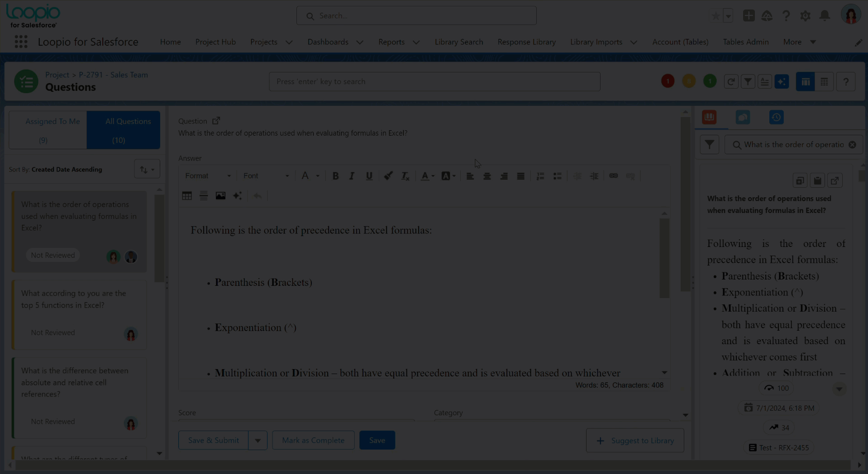868x474 pixels.
Task: Toggle italic formatting in the answer editor
Action: [x=352, y=176]
